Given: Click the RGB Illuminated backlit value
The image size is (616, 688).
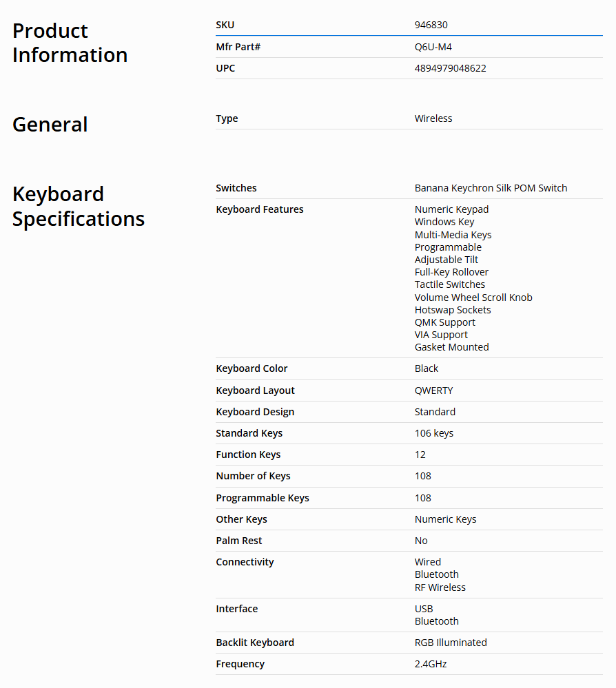Looking at the screenshot, I should [450, 643].
